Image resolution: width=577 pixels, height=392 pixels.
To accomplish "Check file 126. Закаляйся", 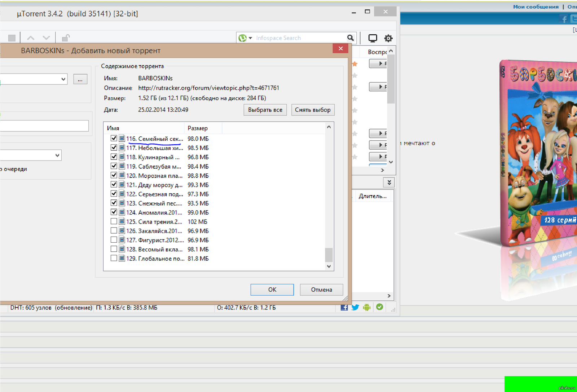I will point(114,230).
